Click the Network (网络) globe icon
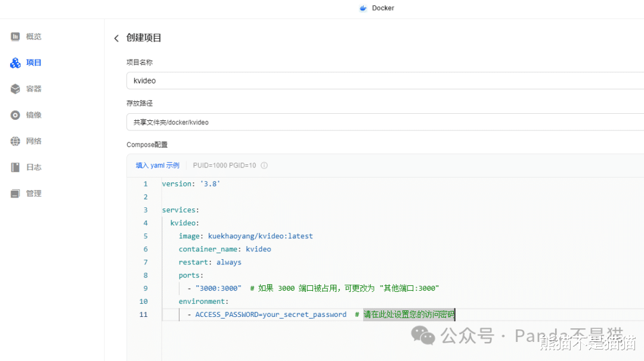 pyautogui.click(x=15, y=141)
